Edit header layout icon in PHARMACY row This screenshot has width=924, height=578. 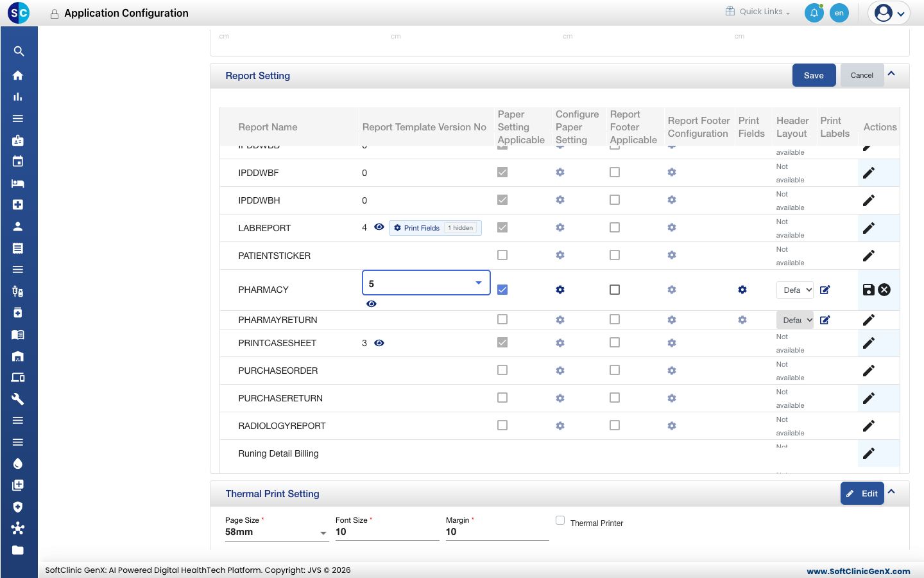coord(825,290)
